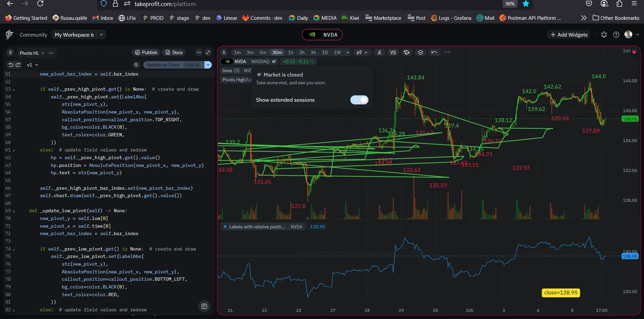The height and width of the screenshot is (319, 644).
Task: Click the Add Widgets button
Action: point(569,35)
